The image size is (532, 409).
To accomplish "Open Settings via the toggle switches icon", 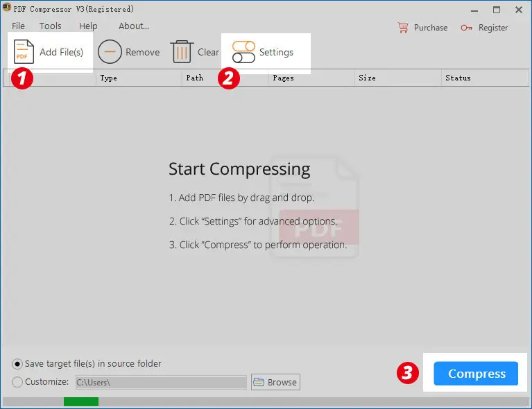I will coord(243,52).
